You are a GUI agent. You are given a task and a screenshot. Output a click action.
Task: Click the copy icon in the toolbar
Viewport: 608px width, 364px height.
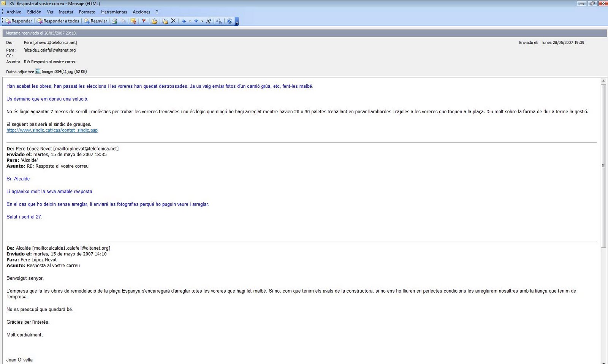(x=123, y=21)
